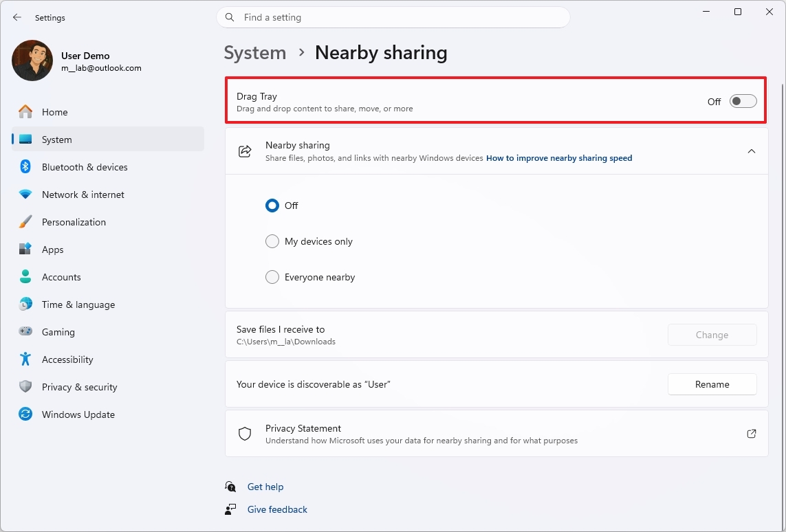Enable the Drag Tray toggle
Image resolution: width=786 pixels, height=532 pixels.
742,100
